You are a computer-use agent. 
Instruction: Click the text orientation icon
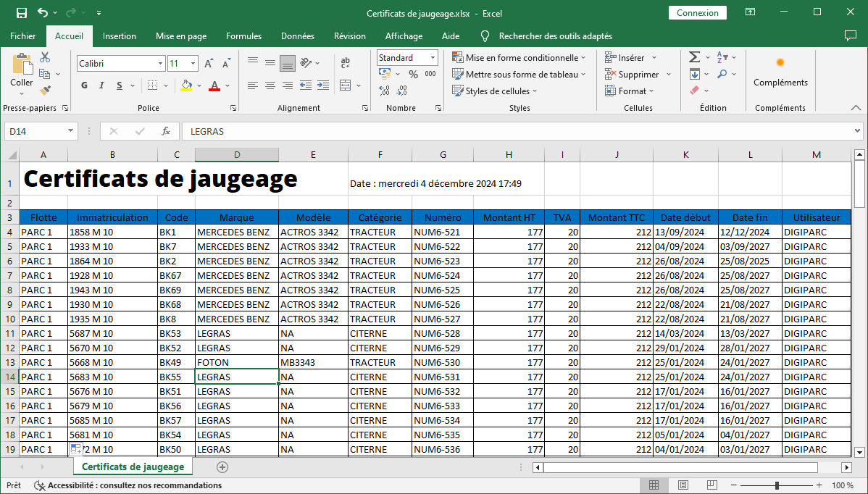(306, 62)
